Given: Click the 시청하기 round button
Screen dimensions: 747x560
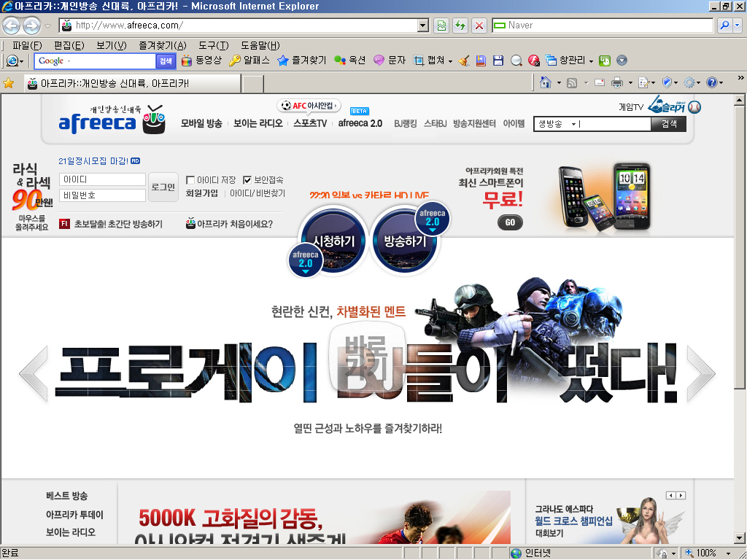Looking at the screenshot, I should point(333,241).
